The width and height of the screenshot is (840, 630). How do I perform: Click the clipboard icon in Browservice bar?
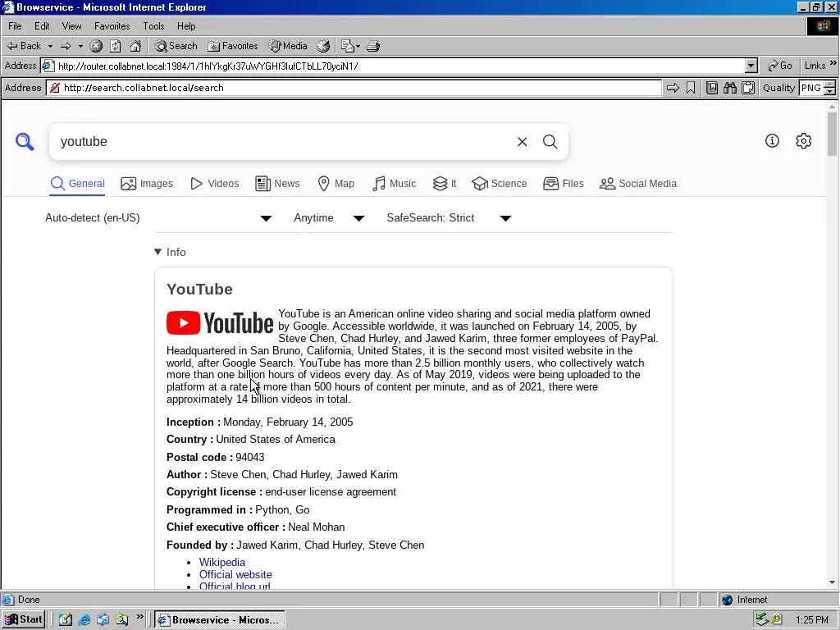point(748,88)
